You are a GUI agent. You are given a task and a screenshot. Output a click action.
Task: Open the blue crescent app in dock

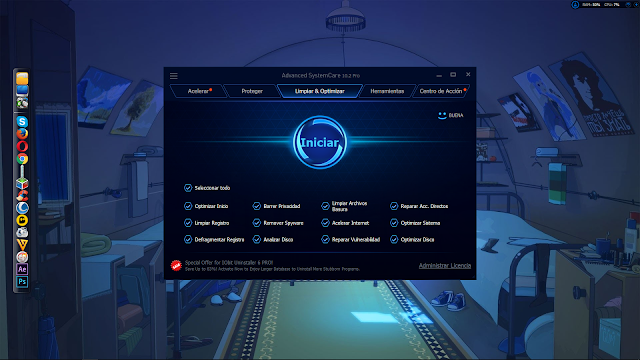[22, 208]
